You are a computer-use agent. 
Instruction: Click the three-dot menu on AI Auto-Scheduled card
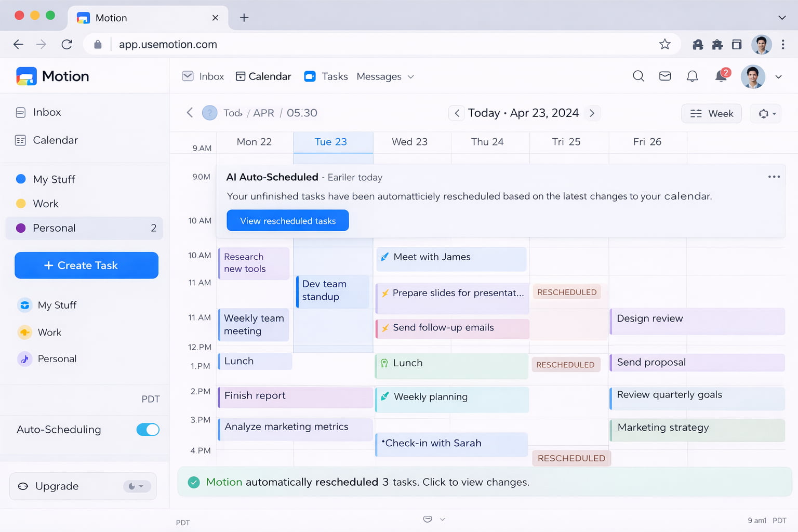tap(774, 177)
